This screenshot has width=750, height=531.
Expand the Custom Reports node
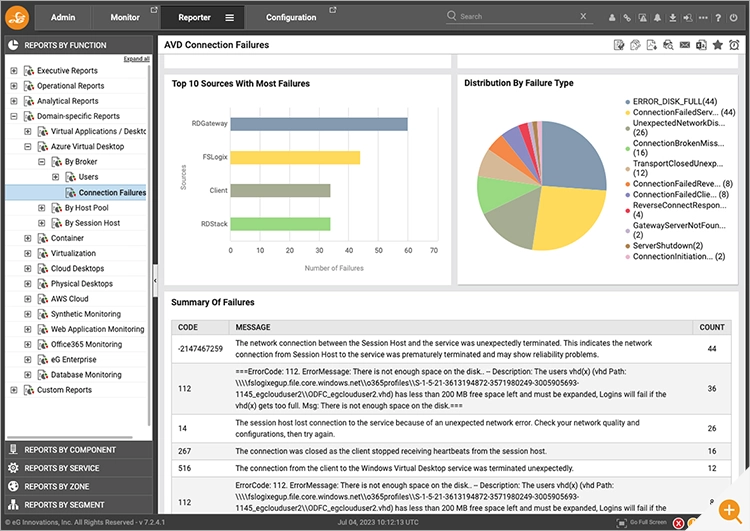(x=14, y=390)
